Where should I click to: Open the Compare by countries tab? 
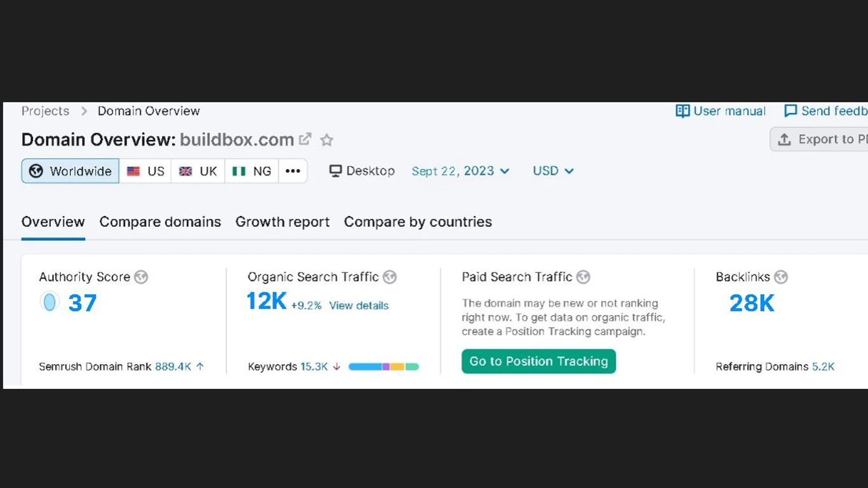pos(418,222)
